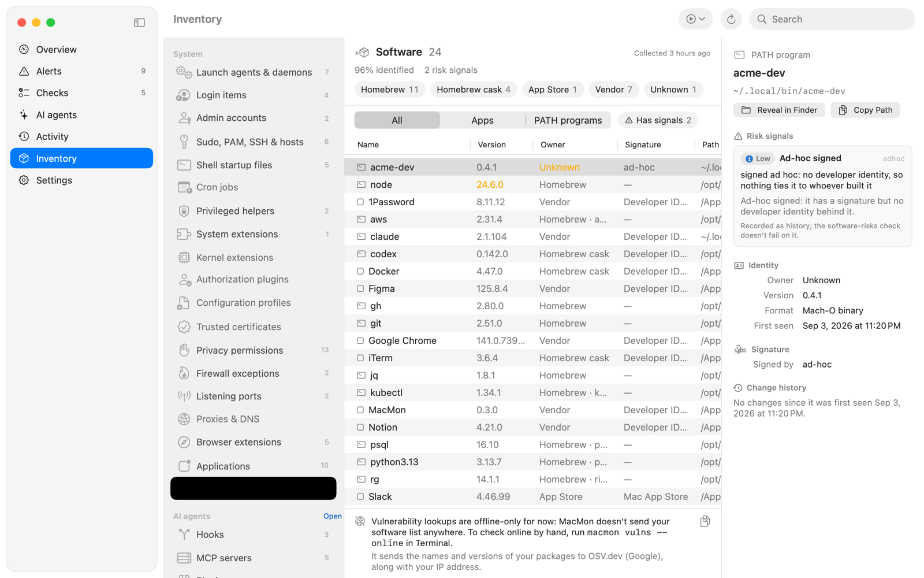The image size is (924, 578).
Task: Filter by Homebrew cask 4 chip
Action: click(x=474, y=90)
